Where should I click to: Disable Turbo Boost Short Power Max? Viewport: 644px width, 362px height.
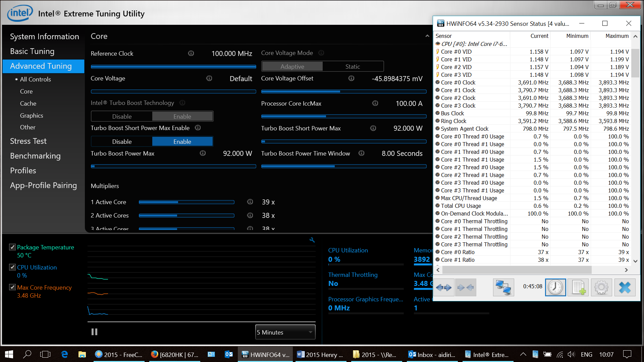pyautogui.click(x=122, y=141)
